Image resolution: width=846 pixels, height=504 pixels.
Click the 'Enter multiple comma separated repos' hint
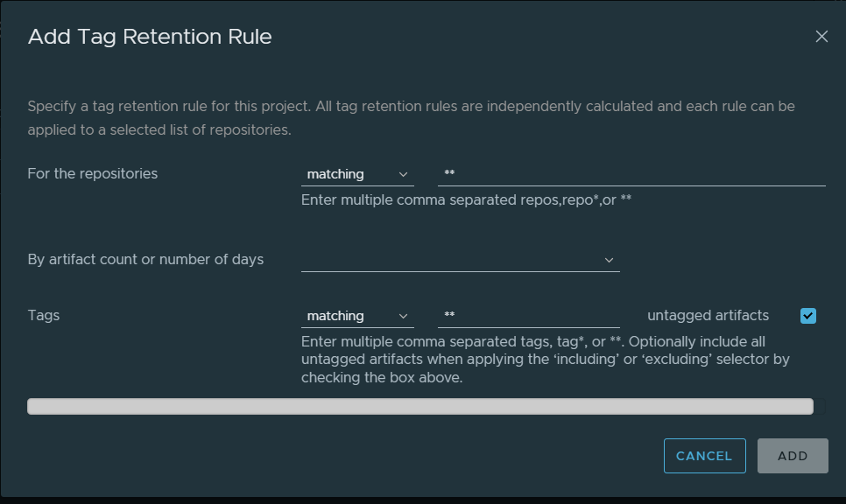click(466, 199)
